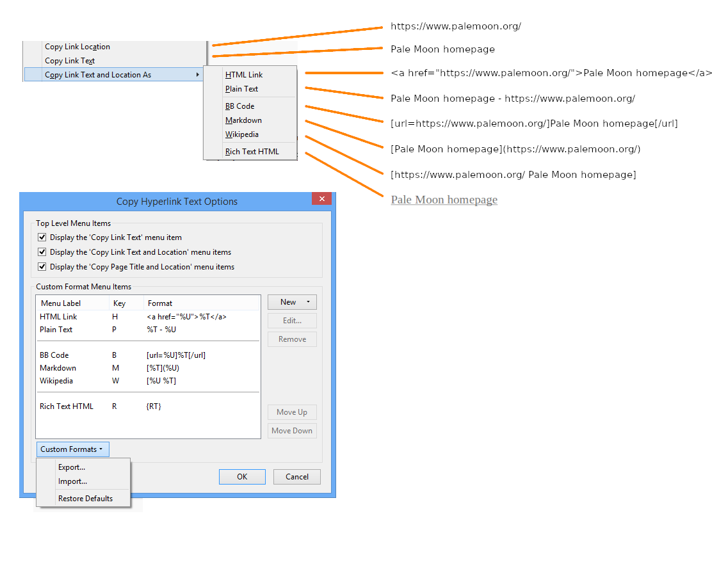Select the HTML Link row in format list
The width and height of the screenshot is (728, 562).
coord(148,316)
